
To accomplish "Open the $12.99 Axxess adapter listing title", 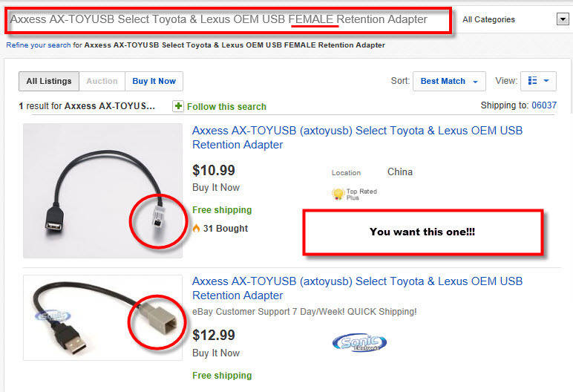I will [357, 288].
